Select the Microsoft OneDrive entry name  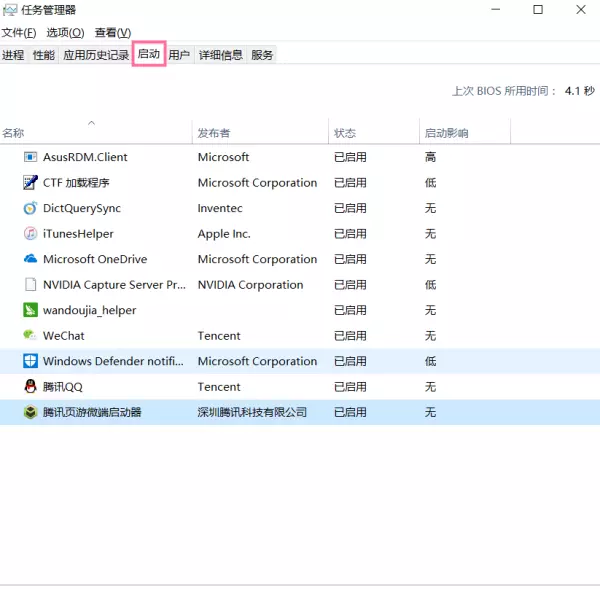[95, 259]
